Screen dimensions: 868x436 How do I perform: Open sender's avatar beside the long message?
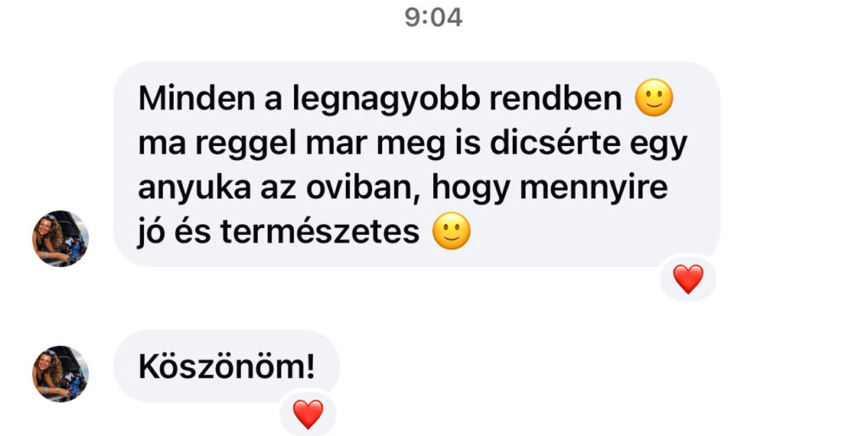click(60, 238)
